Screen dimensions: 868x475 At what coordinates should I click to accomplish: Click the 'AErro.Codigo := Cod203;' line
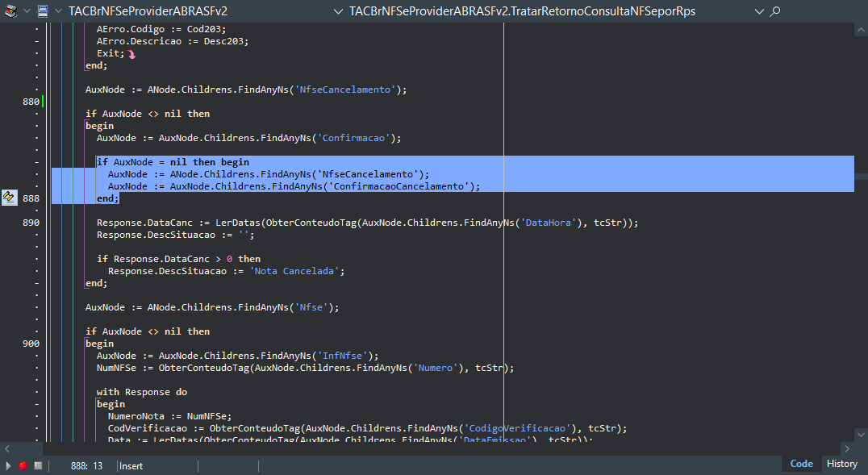(161, 29)
